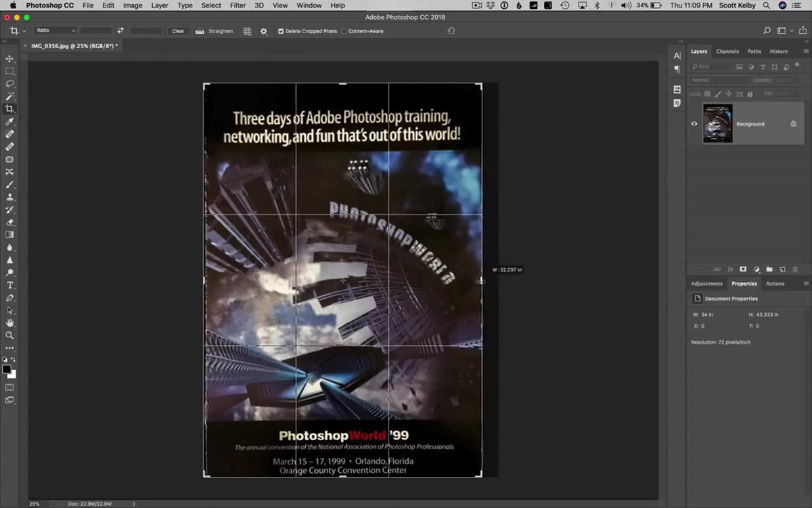Viewport: 812px width, 508px height.
Task: Open the Filter menu
Action: pos(238,5)
